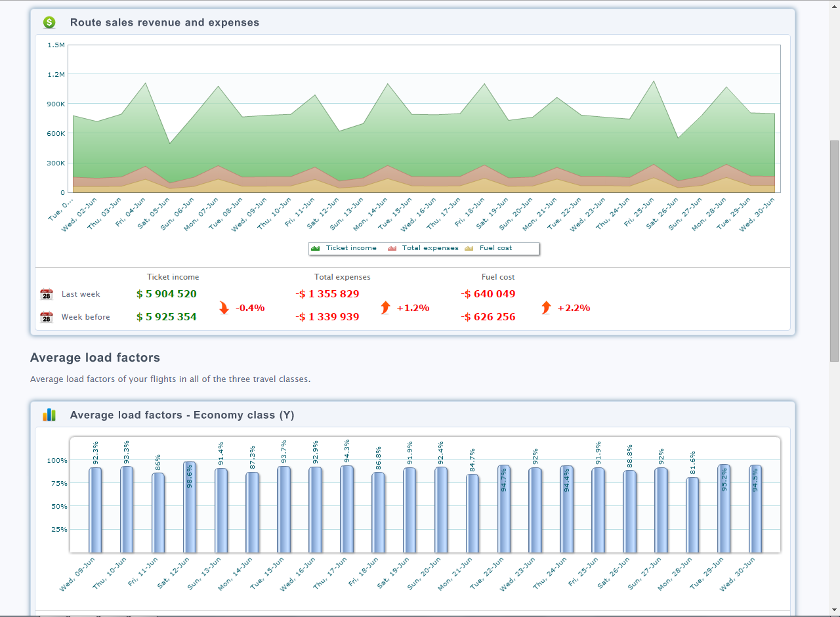Screen dimensions: 840x617
Task: Click the bar chart icon beside Economy class
Action: coord(49,415)
